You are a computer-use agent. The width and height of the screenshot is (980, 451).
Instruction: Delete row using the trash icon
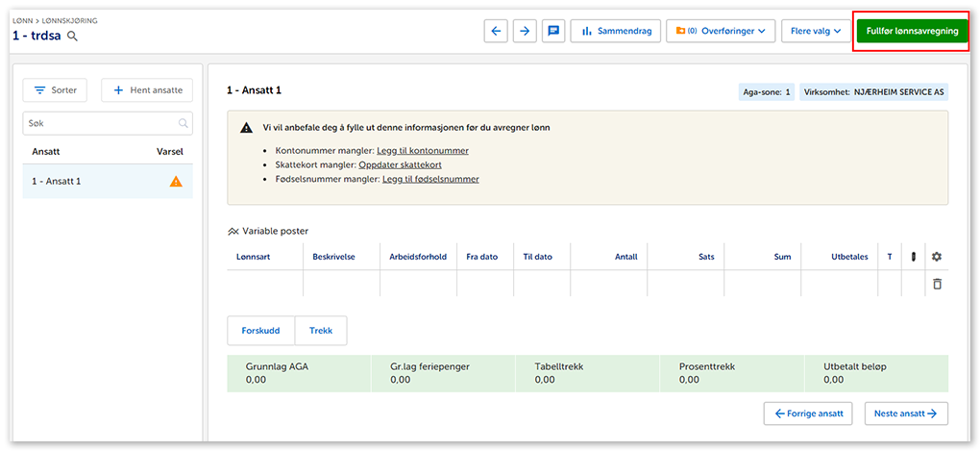click(937, 284)
